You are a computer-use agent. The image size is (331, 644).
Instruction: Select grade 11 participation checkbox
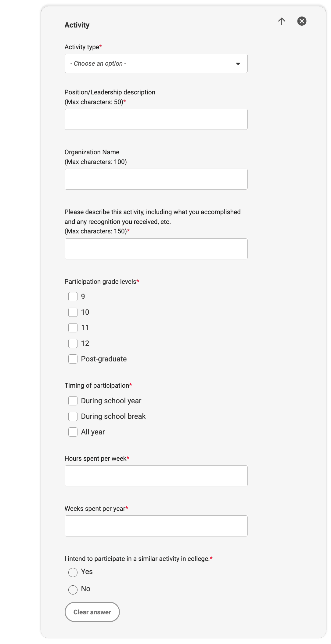(73, 328)
